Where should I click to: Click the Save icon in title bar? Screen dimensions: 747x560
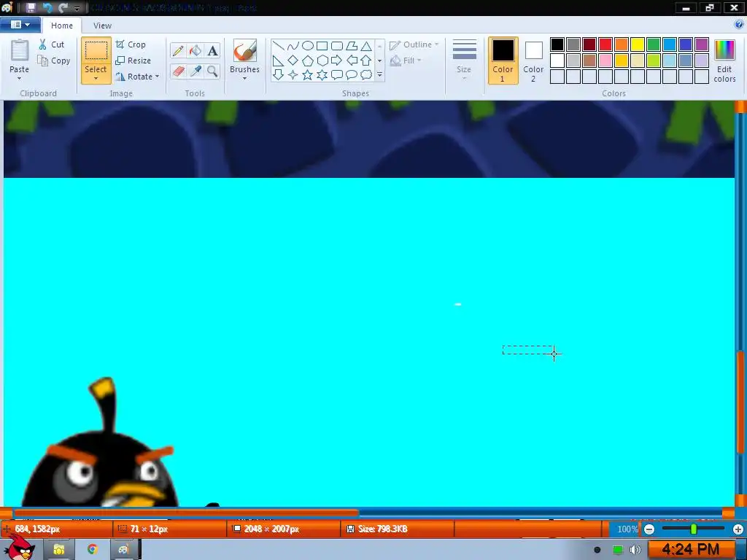tap(31, 7)
